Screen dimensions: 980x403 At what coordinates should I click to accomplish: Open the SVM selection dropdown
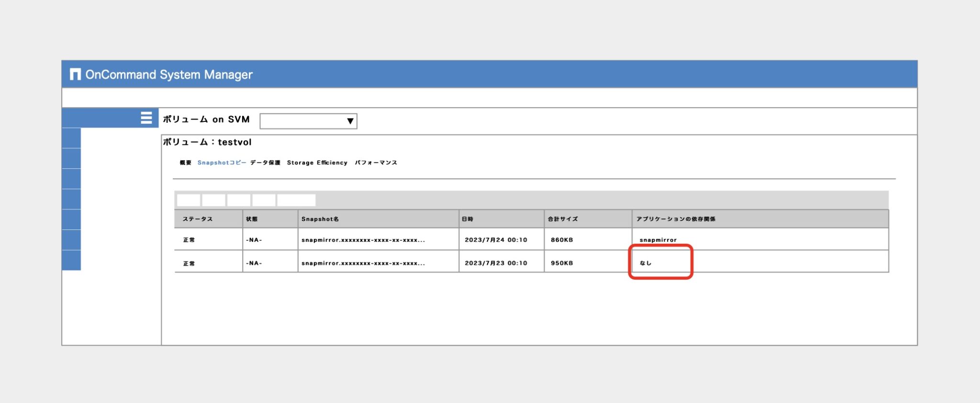click(308, 121)
